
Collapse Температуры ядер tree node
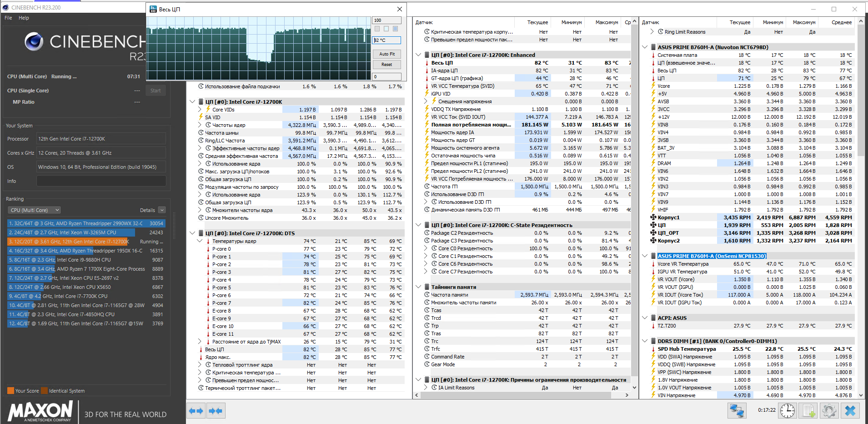[x=200, y=241]
